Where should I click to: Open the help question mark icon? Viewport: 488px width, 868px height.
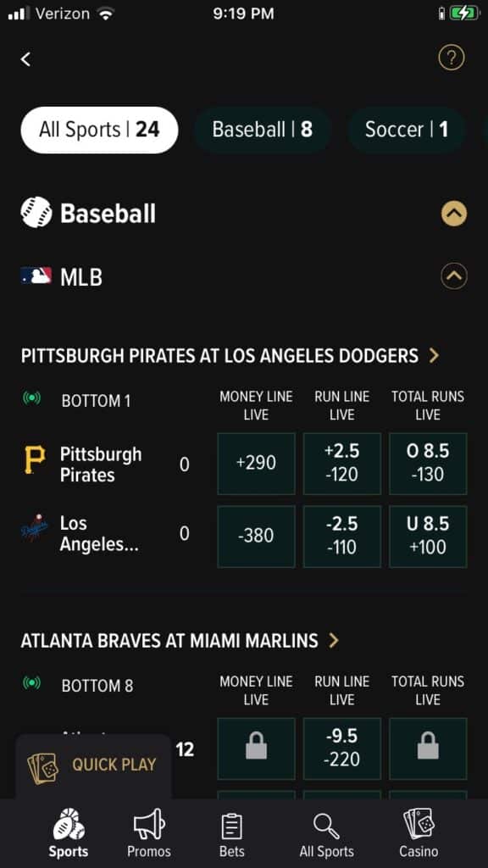pyautogui.click(x=451, y=58)
